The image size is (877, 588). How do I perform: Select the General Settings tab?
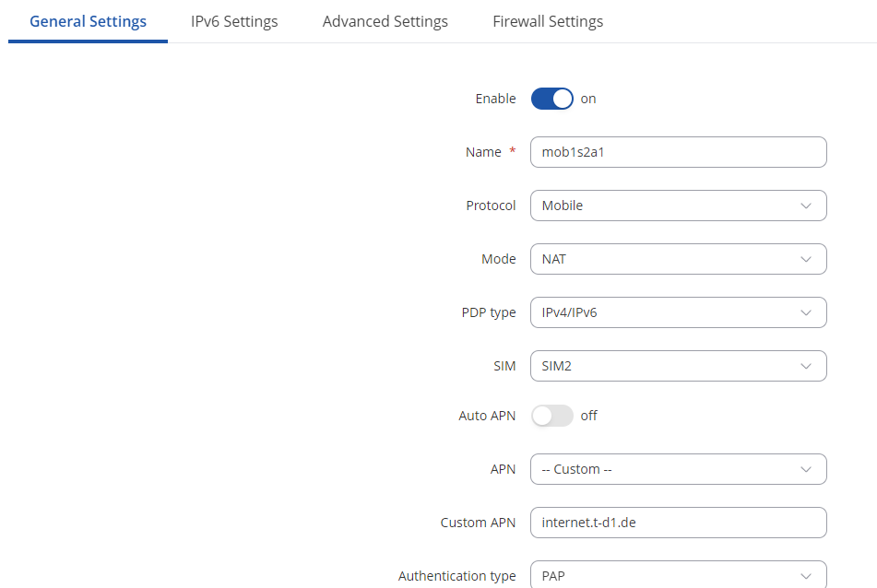coord(88,21)
